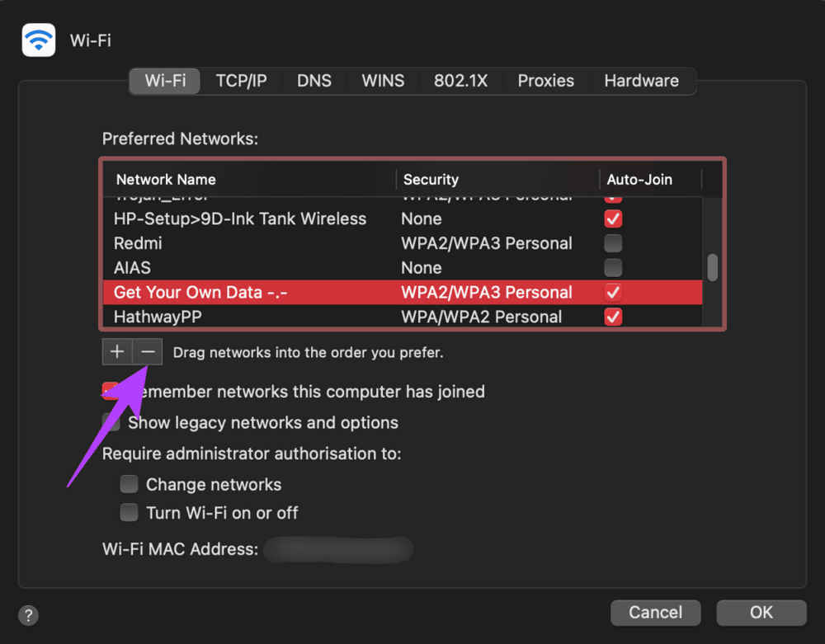Enable Auto-Join for the Redmi network

click(613, 243)
